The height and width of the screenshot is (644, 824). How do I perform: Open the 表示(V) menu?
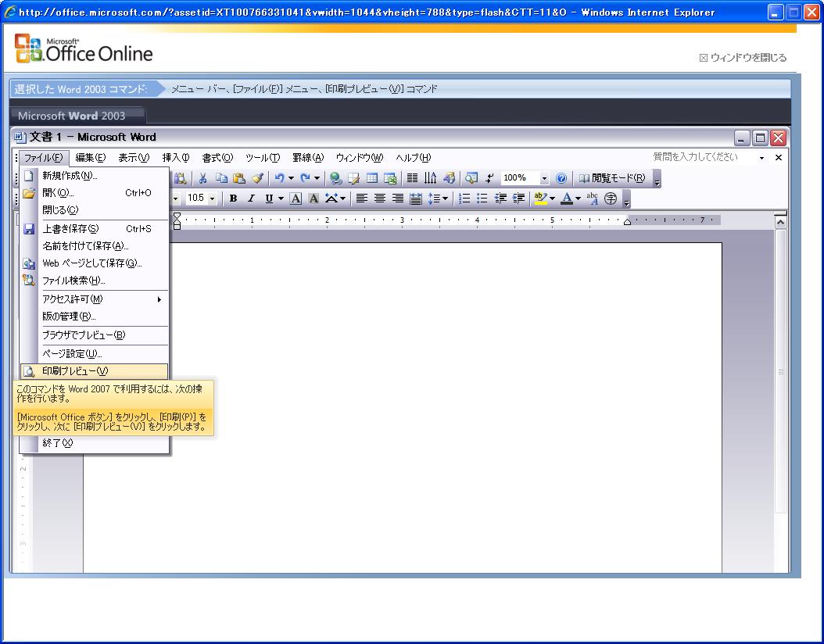pos(134,158)
